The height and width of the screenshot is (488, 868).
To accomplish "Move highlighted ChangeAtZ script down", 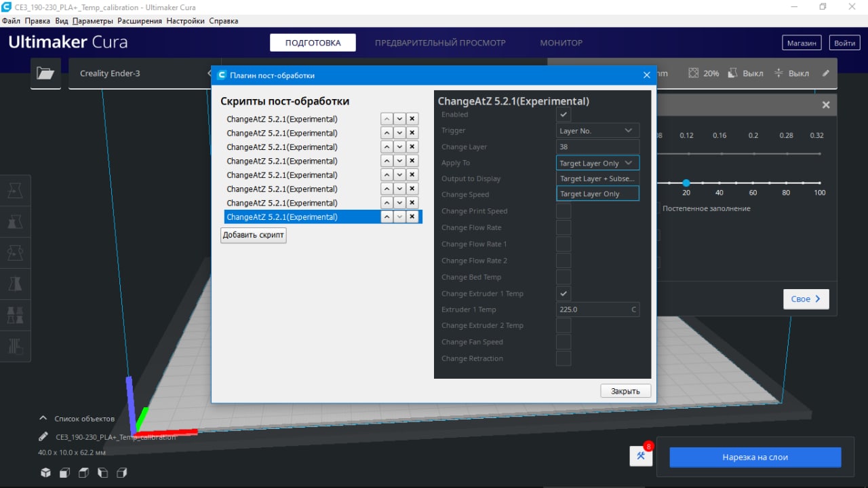I will pyautogui.click(x=399, y=217).
